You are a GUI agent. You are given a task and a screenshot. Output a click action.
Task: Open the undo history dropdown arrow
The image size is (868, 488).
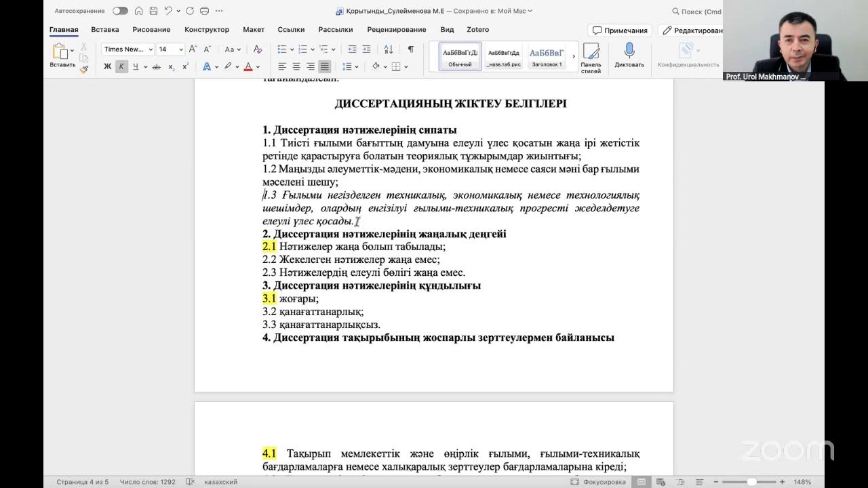(177, 11)
